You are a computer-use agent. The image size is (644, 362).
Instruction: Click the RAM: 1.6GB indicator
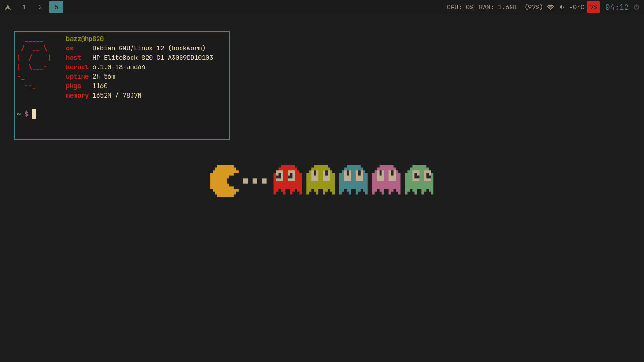(x=498, y=8)
